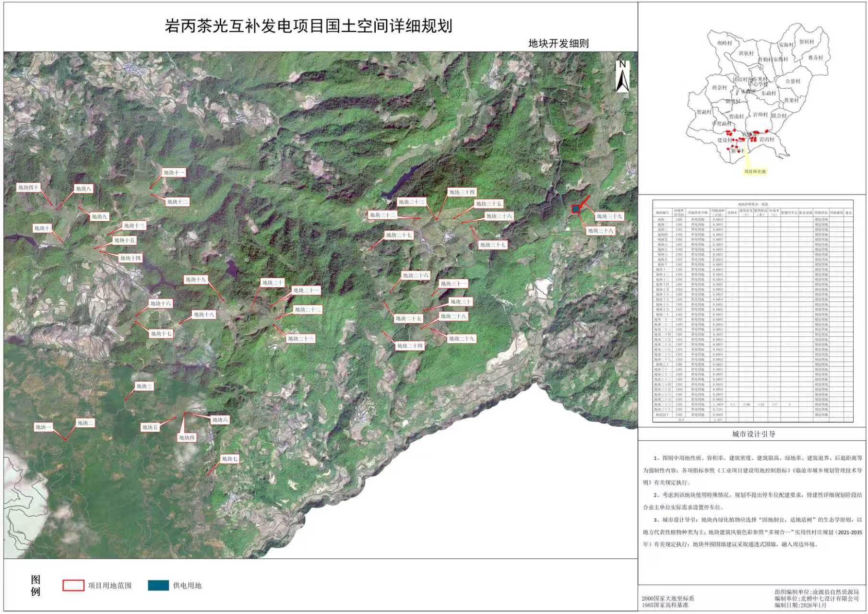
Task: Click the blue power plot on the map
Action: pyautogui.click(x=575, y=209)
